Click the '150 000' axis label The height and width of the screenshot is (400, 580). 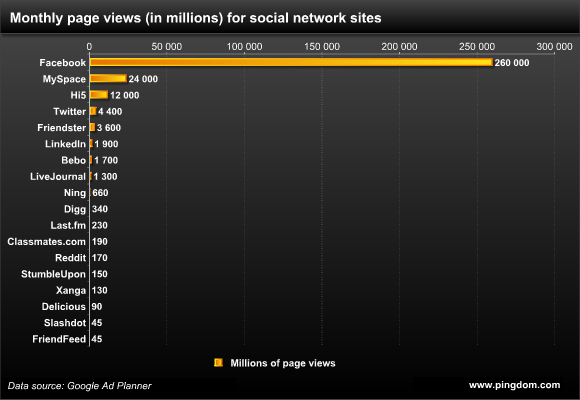(x=322, y=47)
